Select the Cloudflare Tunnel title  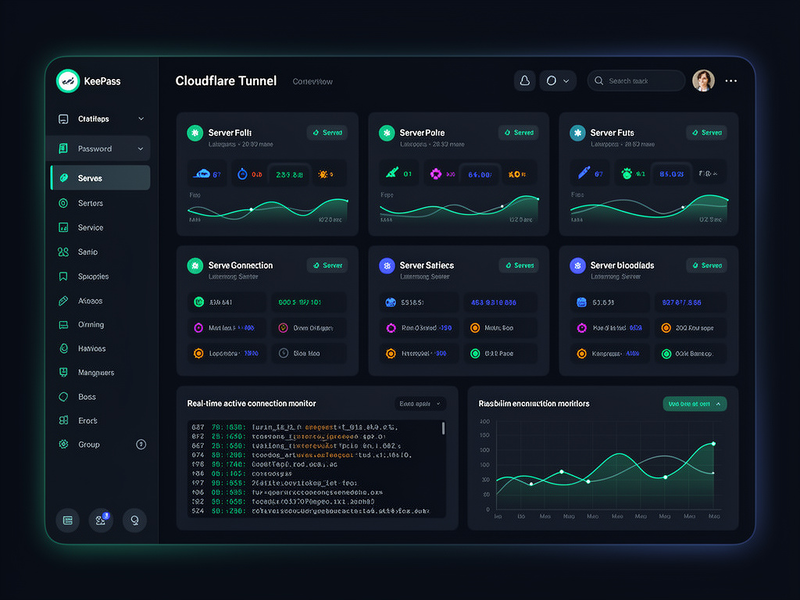(226, 81)
